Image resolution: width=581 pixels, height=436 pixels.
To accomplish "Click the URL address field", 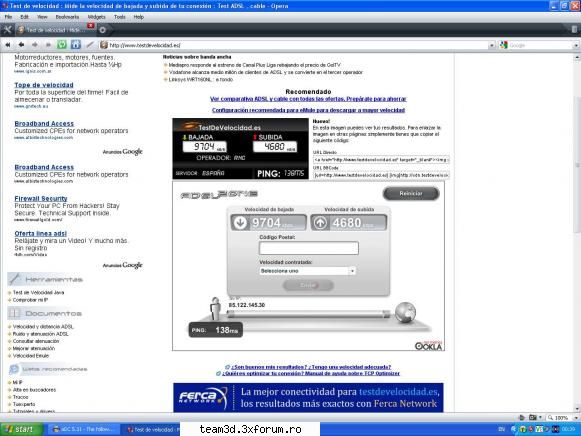I will pos(296,45).
